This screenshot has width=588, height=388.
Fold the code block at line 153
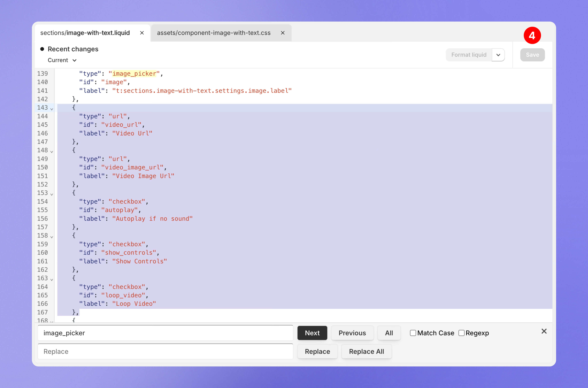click(52, 194)
